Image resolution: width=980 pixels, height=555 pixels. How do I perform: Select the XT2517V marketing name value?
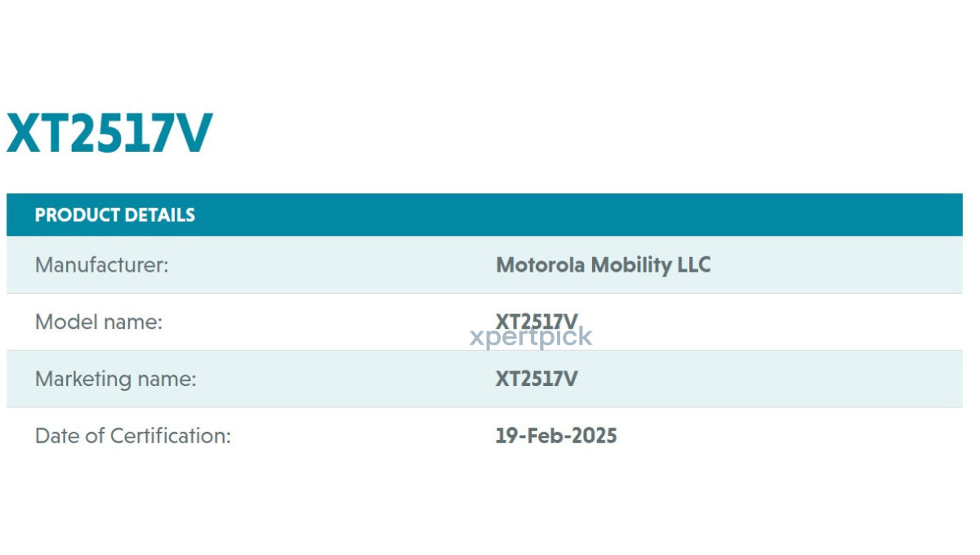click(537, 379)
